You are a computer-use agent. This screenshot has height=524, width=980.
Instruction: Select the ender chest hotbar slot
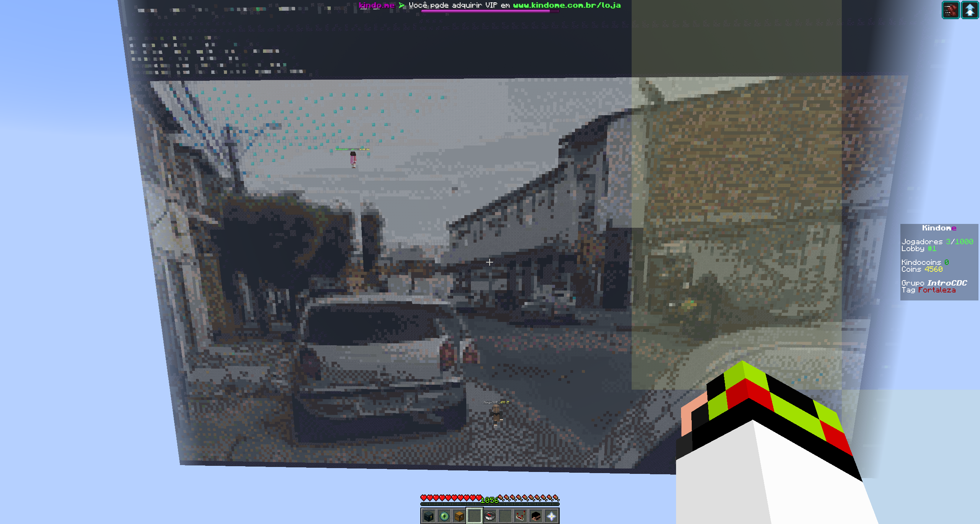429,516
